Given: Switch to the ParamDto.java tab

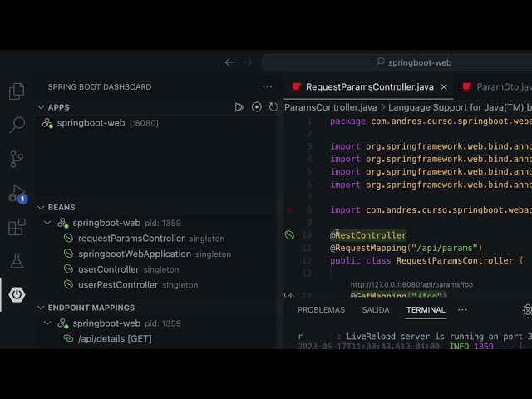Looking at the screenshot, I should 497,87.
